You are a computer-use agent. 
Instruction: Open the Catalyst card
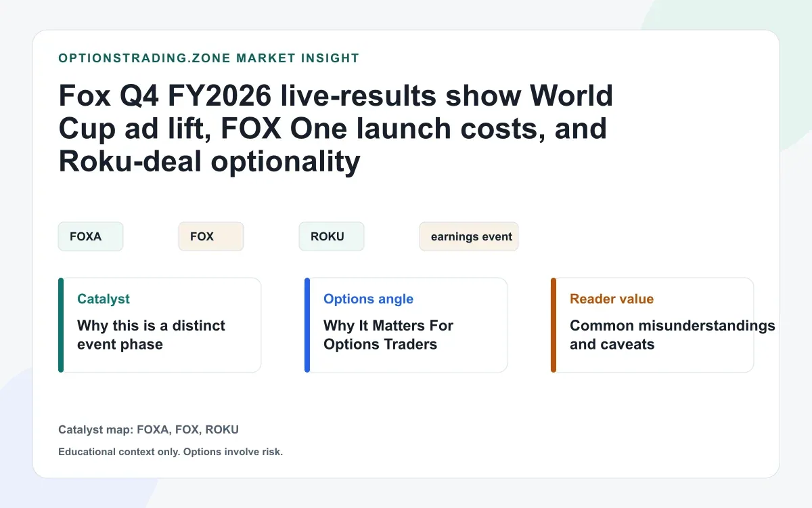(160, 325)
